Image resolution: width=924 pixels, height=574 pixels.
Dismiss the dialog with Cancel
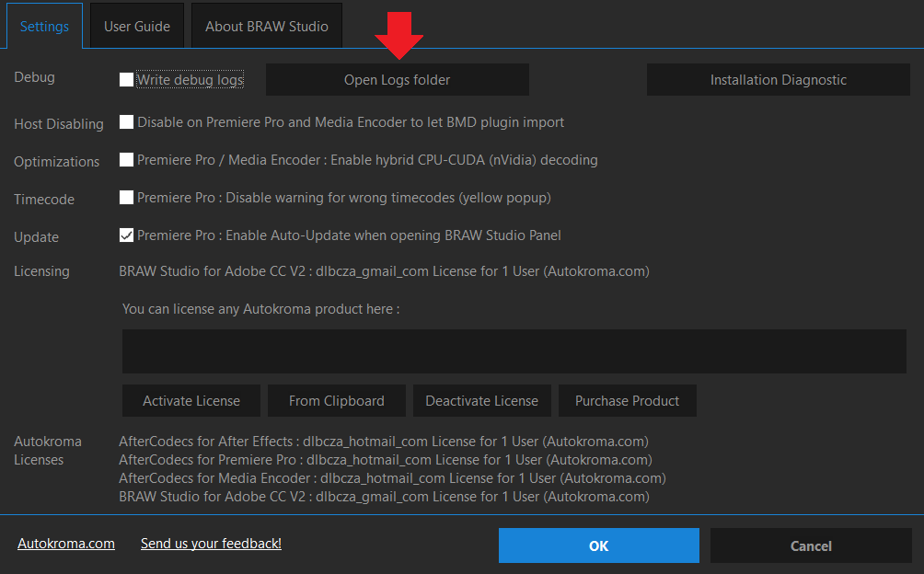pos(811,545)
